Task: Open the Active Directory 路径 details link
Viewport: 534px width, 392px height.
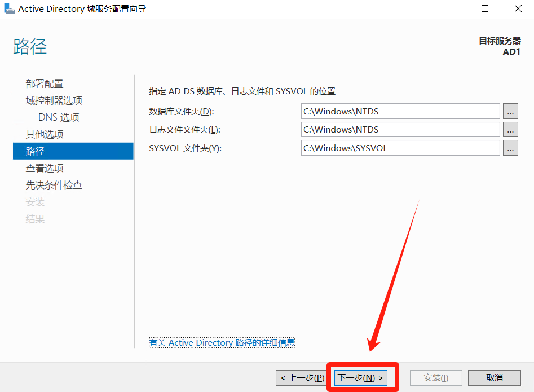Action: tap(222, 343)
